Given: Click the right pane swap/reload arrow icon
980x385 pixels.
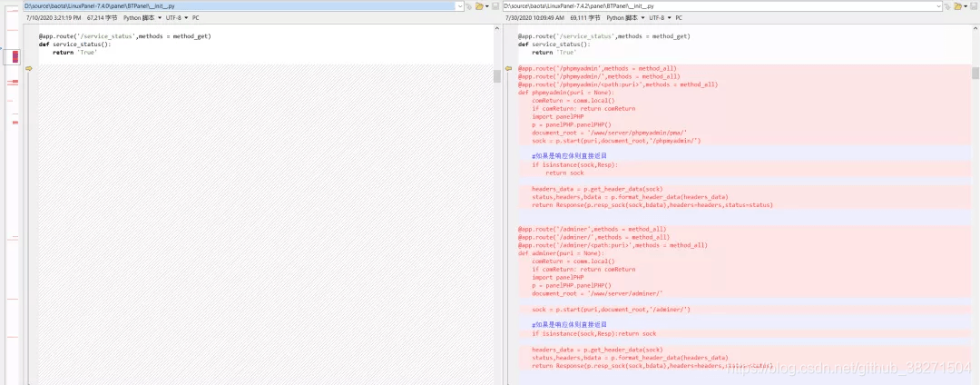Looking at the screenshot, I should pos(947,6).
